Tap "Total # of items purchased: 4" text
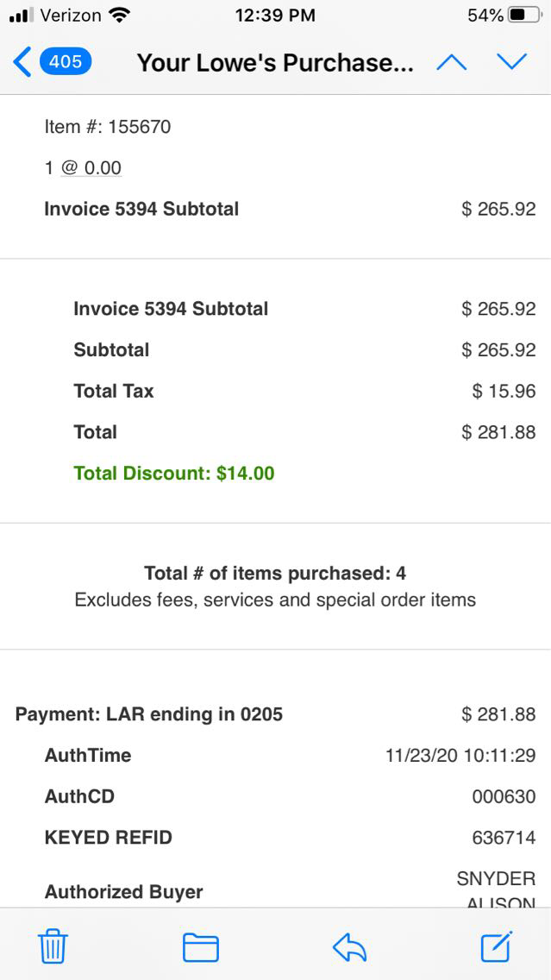 tap(275, 573)
